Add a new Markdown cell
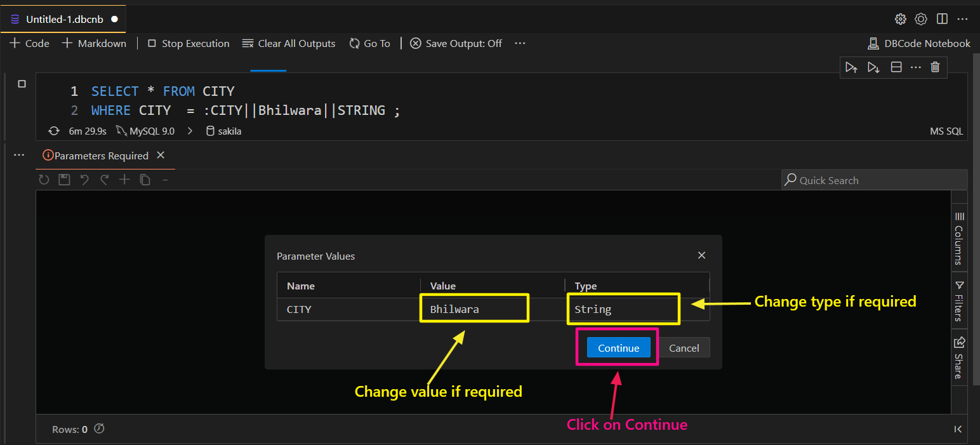Image resolution: width=980 pixels, height=445 pixels. [x=94, y=43]
